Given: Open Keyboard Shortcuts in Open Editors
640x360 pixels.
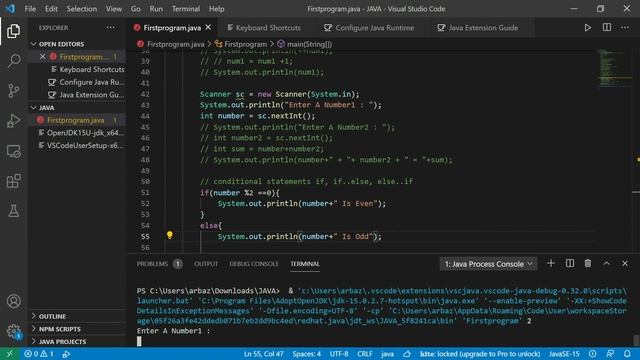Looking at the screenshot, I should [x=77, y=69].
